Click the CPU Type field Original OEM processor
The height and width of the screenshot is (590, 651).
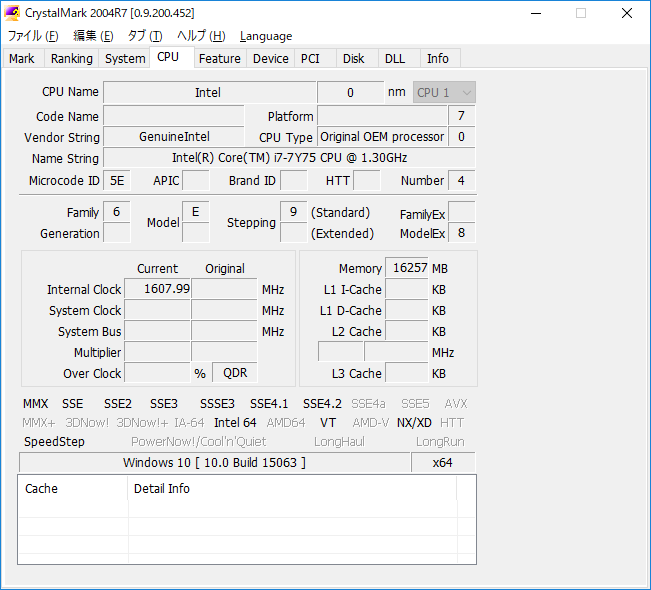[x=382, y=137]
